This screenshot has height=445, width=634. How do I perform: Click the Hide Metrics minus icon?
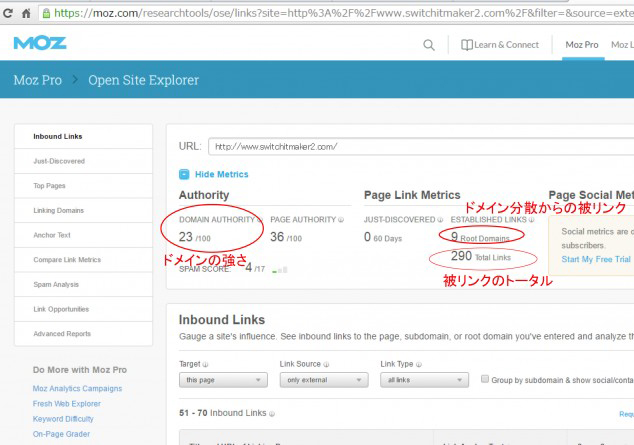(x=184, y=174)
